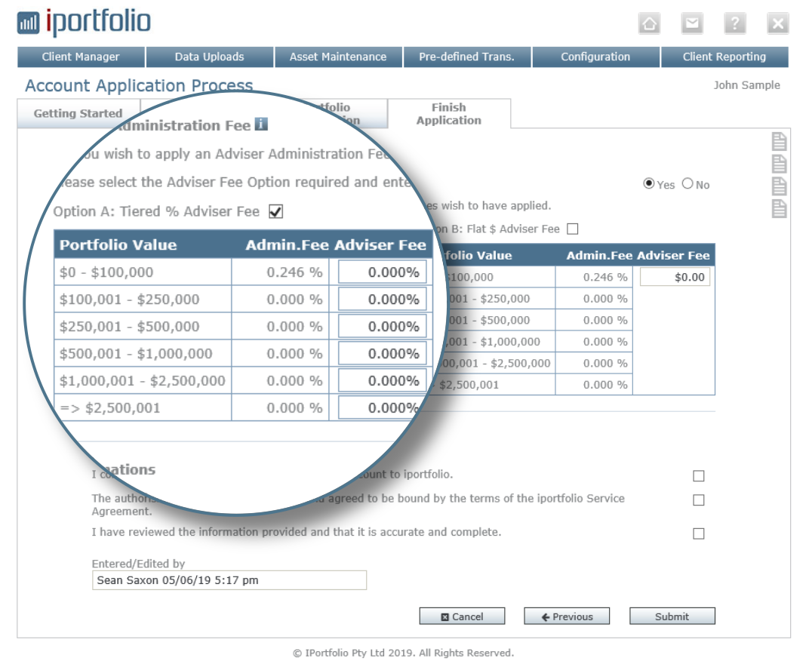Open the Client Manager menu
Screen dimensions: 812x667
(81, 57)
